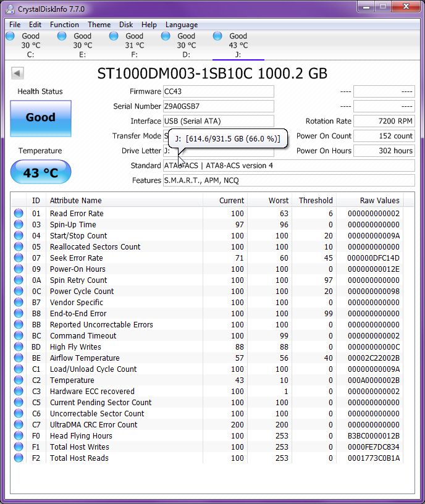Open the Help menu
The image size is (425, 504).
(x=149, y=25)
